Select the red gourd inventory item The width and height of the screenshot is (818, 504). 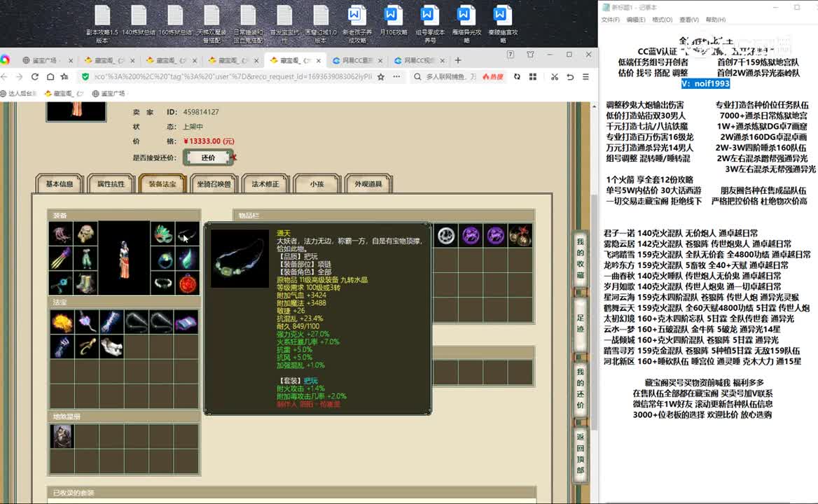tap(520, 236)
